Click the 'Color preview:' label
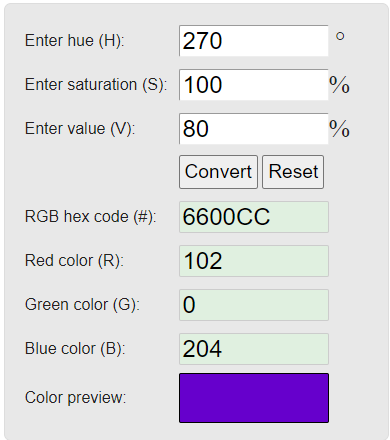 coord(75,398)
